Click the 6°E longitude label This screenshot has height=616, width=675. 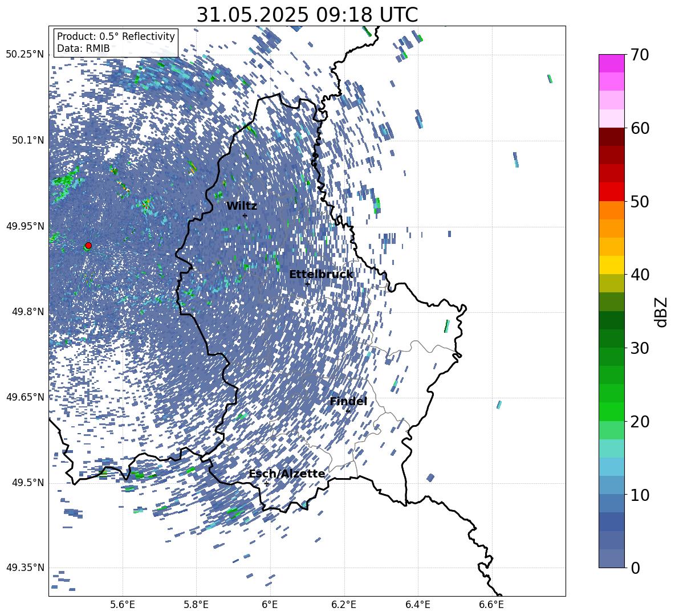click(270, 605)
